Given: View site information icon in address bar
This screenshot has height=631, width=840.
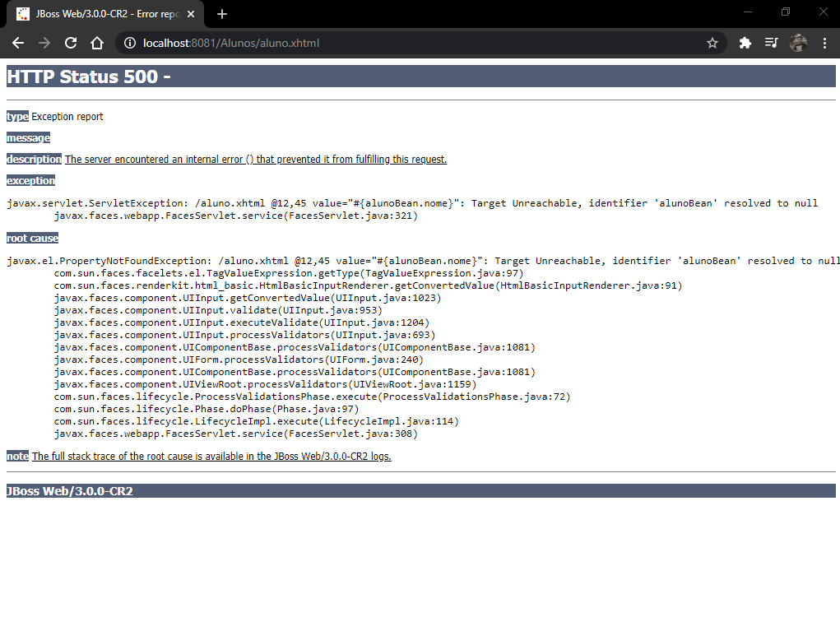Looking at the screenshot, I should click(130, 43).
